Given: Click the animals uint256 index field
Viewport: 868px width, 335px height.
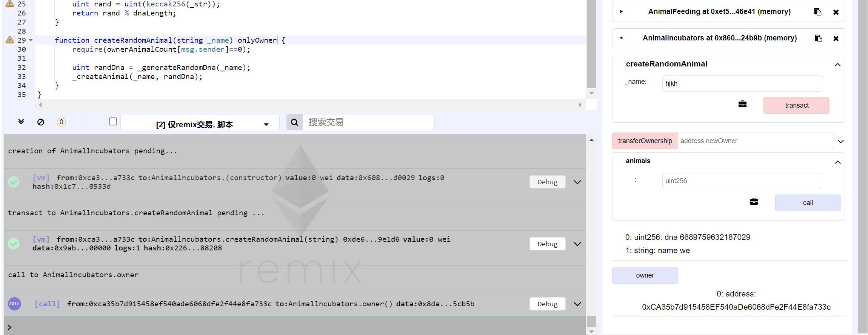Looking at the screenshot, I should click(742, 181).
